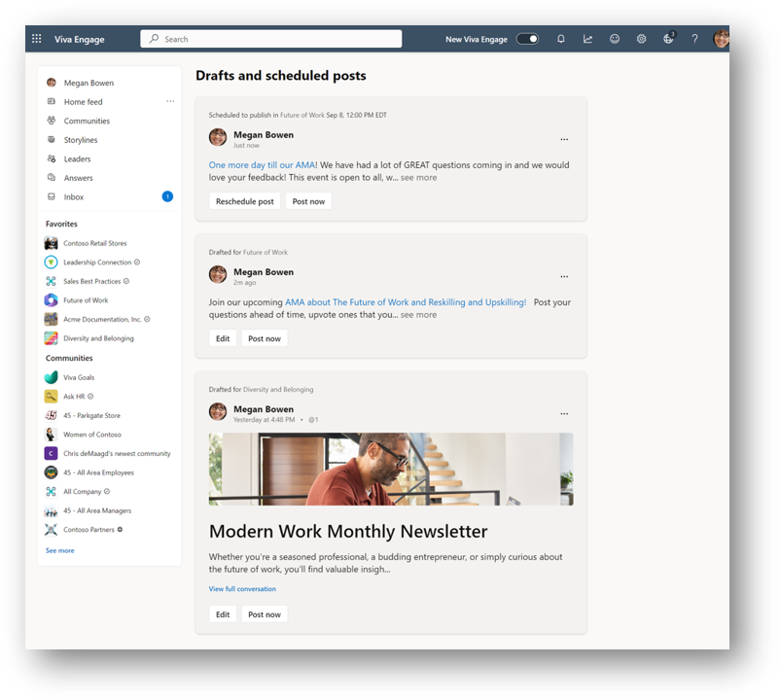The image size is (780, 700).
Task: Click the Contoso Partners community icon
Action: tap(51, 530)
